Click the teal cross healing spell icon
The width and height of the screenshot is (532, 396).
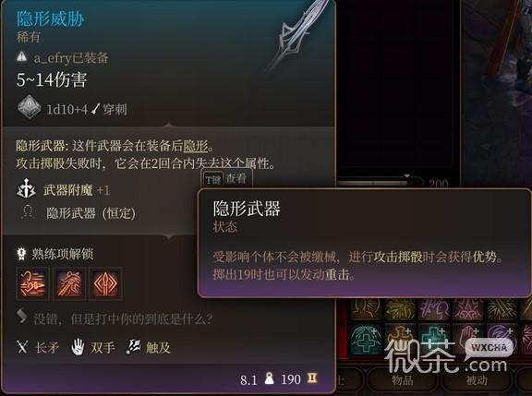coord(433,339)
